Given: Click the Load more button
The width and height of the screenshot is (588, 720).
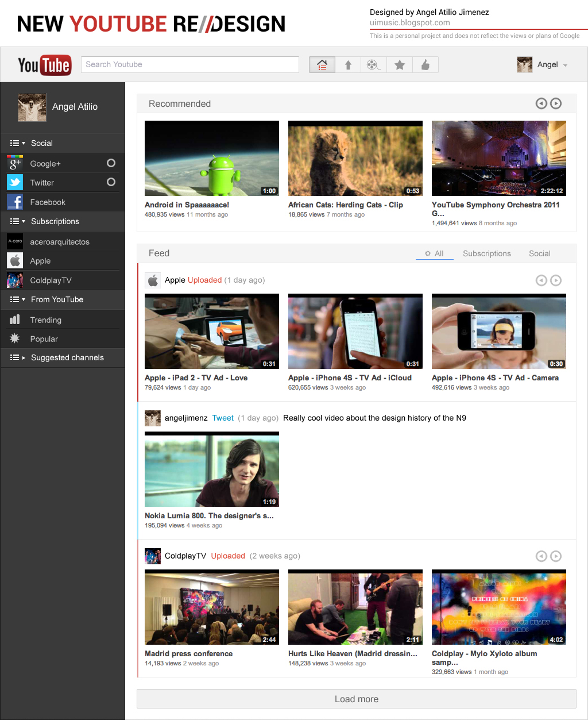Looking at the screenshot, I should [357, 699].
